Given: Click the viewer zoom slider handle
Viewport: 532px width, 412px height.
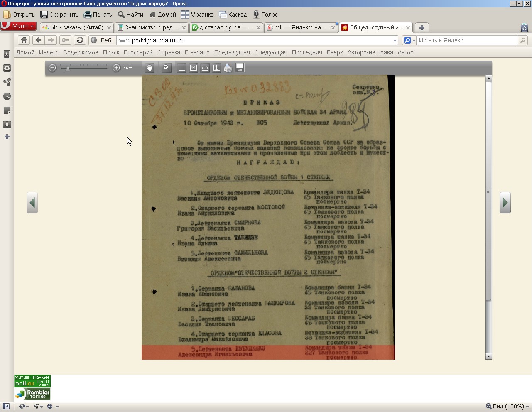Looking at the screenshot, I should (x=68, y=69).
